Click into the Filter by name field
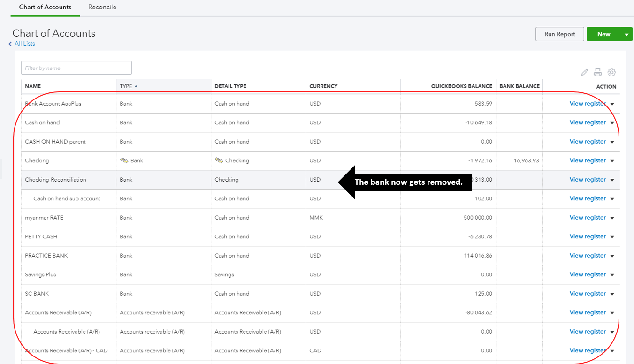Image resolution: width=634 pixels, height=364 pixels. click(76, 68)
